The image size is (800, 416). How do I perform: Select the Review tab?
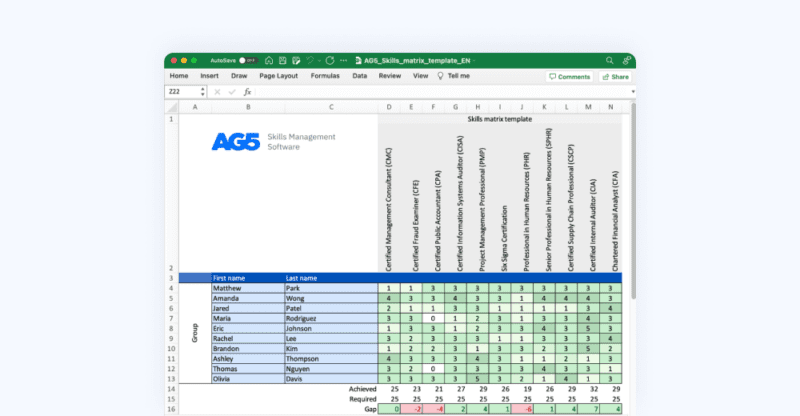(x=390, y=76)
